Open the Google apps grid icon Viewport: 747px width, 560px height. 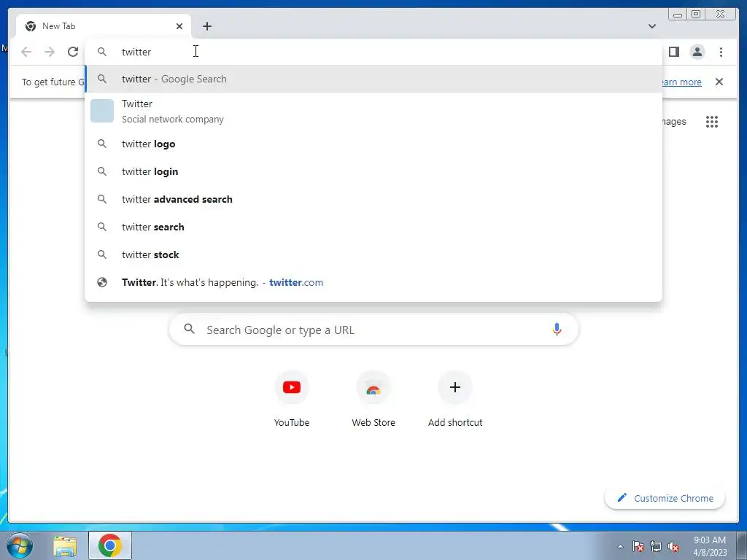click(712, 122)
